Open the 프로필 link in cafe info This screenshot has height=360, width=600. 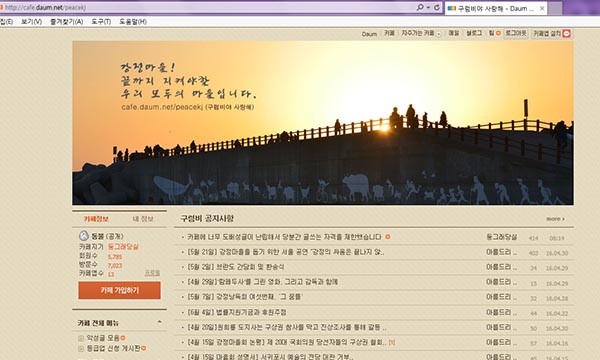[x=152, y=273]
